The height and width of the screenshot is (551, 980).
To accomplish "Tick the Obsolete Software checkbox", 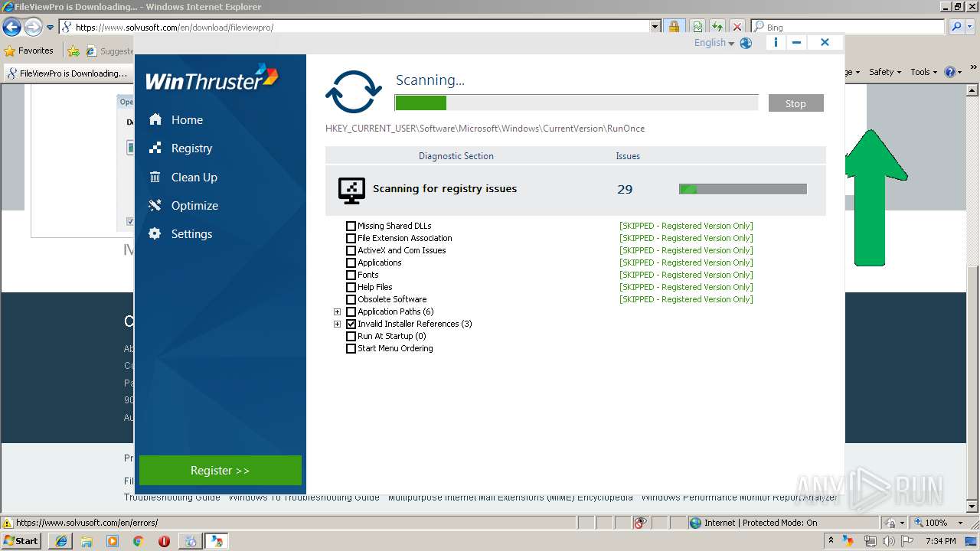I will (351, 299).
